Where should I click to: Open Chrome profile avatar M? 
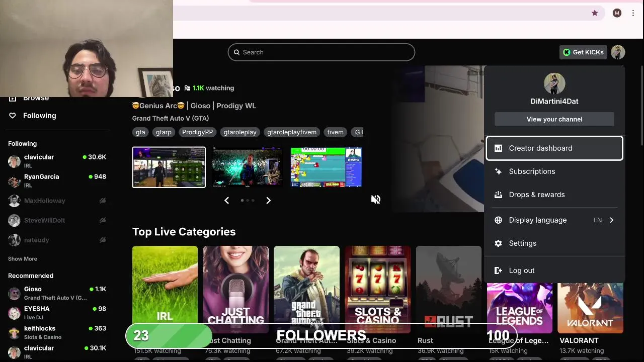tap(617, 13)
